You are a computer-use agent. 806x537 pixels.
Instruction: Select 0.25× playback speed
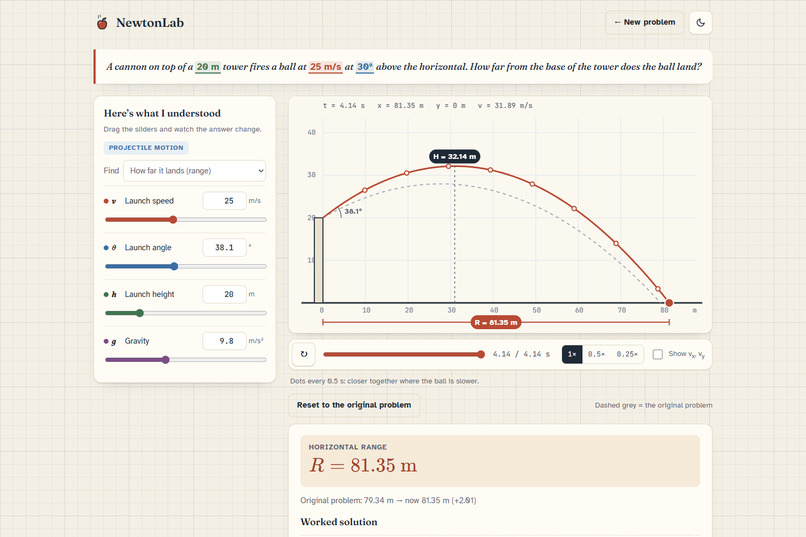click(627, 355)
